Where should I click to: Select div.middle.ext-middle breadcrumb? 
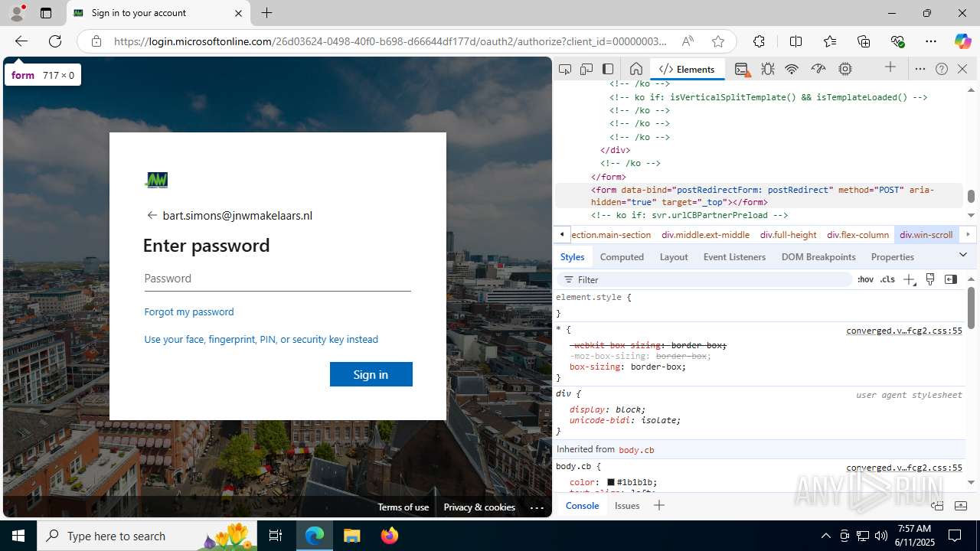point(706,234)
